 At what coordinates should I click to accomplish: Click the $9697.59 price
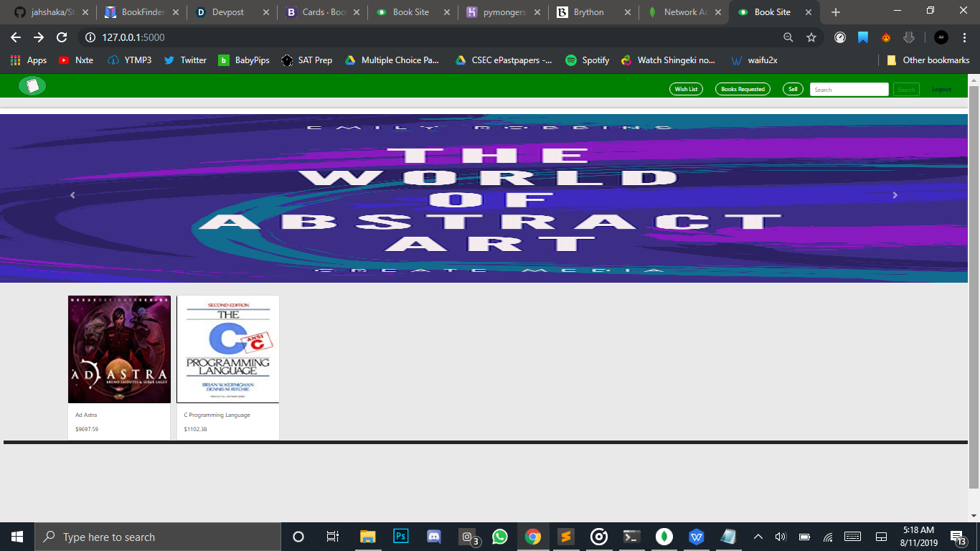[87, 429]
